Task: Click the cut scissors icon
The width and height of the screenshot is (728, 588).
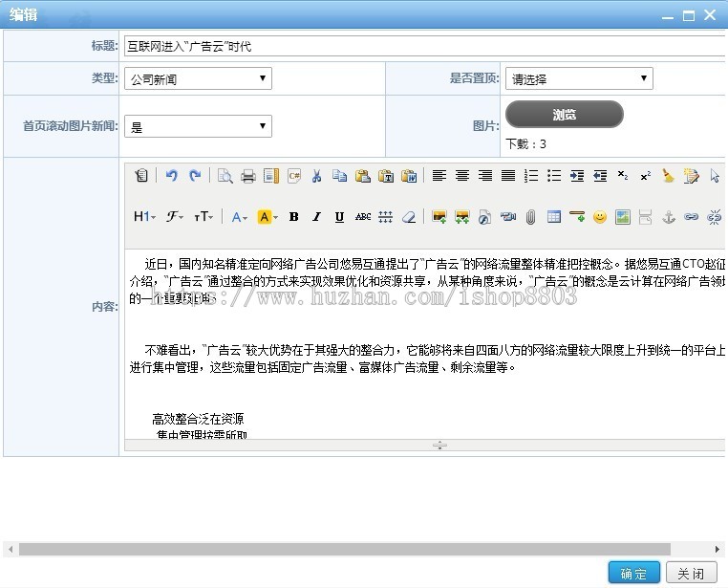Action: pos(316,176)
